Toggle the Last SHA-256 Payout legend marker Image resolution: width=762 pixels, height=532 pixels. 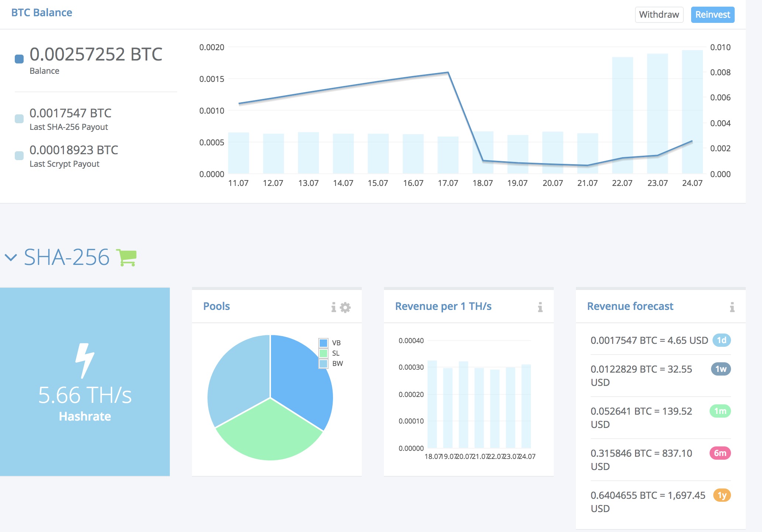(x=19, y=118)
